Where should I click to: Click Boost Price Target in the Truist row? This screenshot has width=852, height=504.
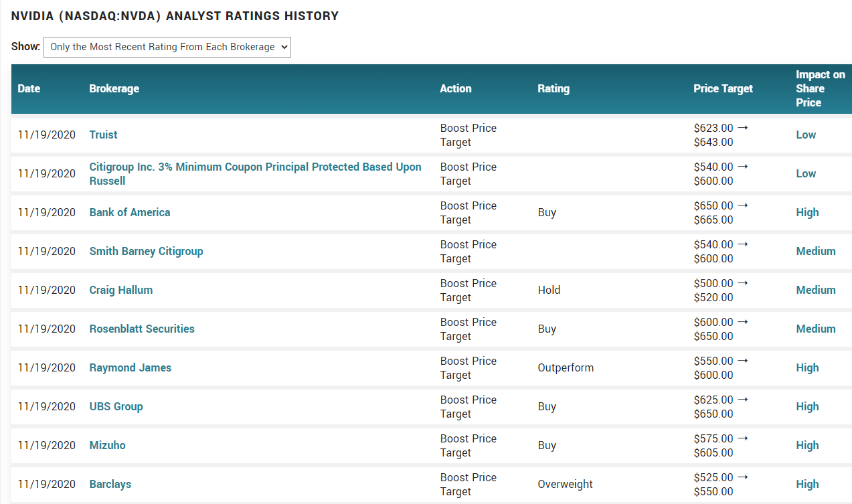468,135
